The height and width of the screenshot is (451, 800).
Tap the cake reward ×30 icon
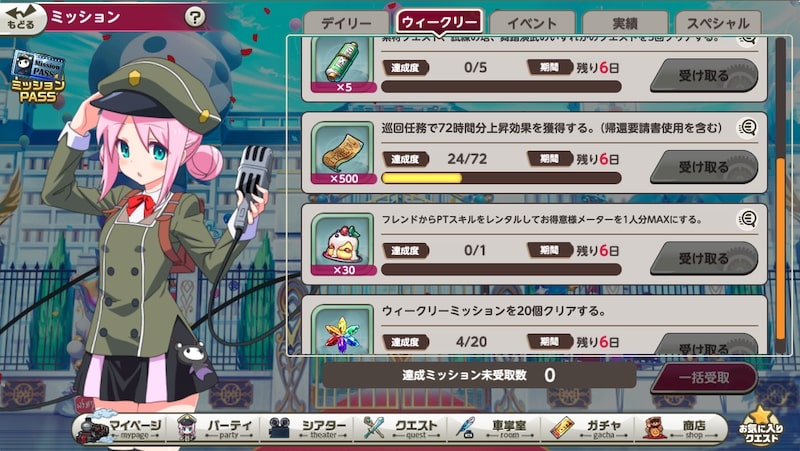click(343, 244)
